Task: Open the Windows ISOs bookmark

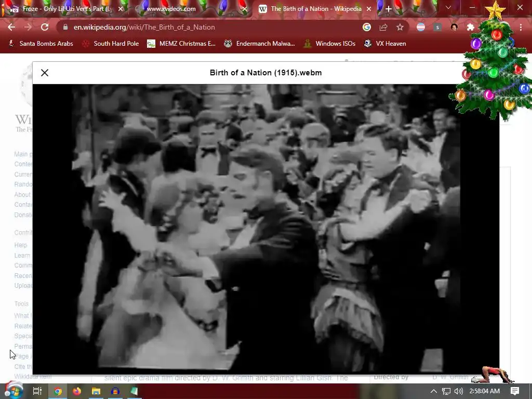Action: pos(329,44)
